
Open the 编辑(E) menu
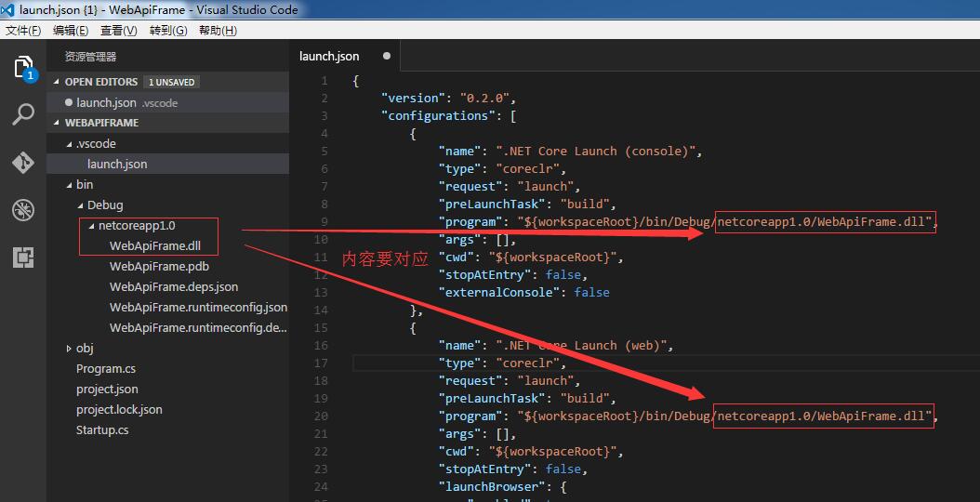(x=71, y=31)
